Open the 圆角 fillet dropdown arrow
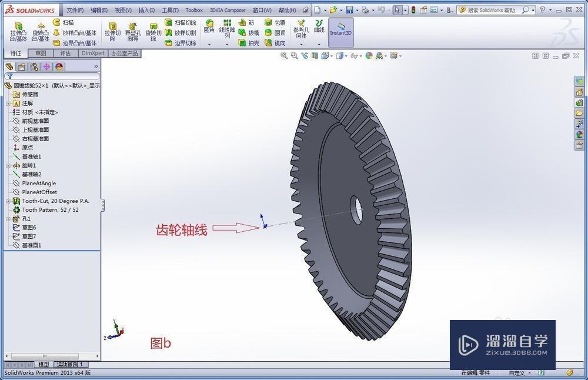Viewport: 588px width, 380px height. point(209,44)
